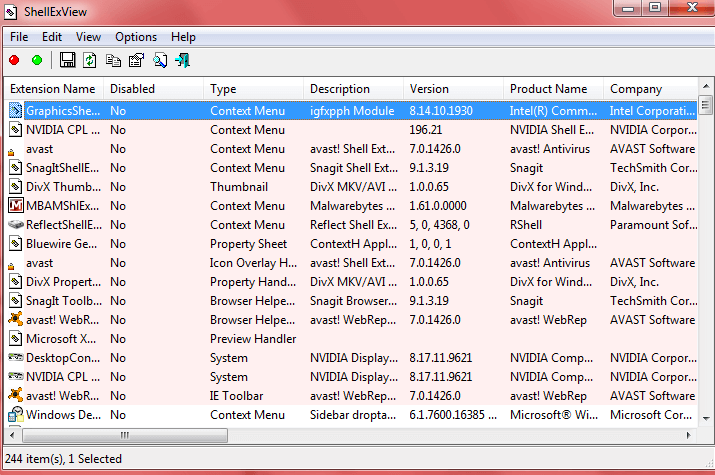This screenshot has width=715, height=475.
Task: Select the Bluewire Ge... extension name
Action: point(61,244)
